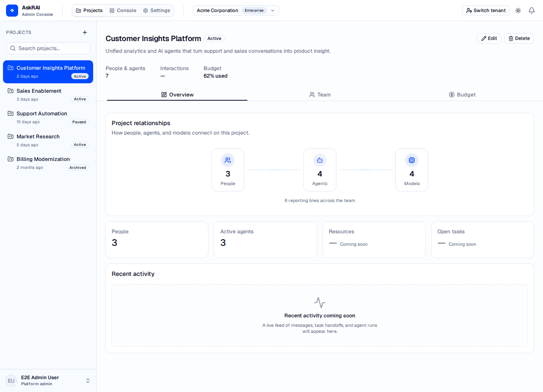Viewport: 543px width, 392px height.
Task: Click the Active agents stat card
Action: (265, 240)
